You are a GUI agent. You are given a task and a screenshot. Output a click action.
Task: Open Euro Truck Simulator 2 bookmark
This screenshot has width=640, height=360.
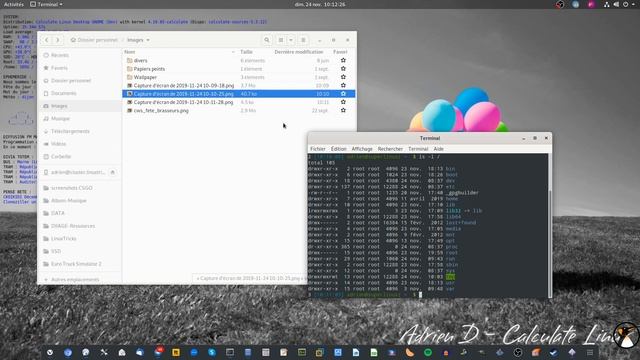[80, 264]
